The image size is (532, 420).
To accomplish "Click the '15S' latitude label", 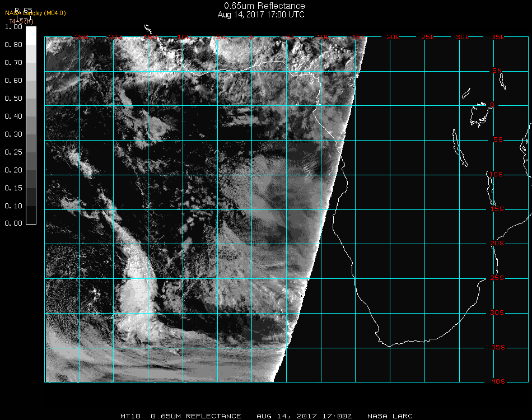I will [497, 209].
